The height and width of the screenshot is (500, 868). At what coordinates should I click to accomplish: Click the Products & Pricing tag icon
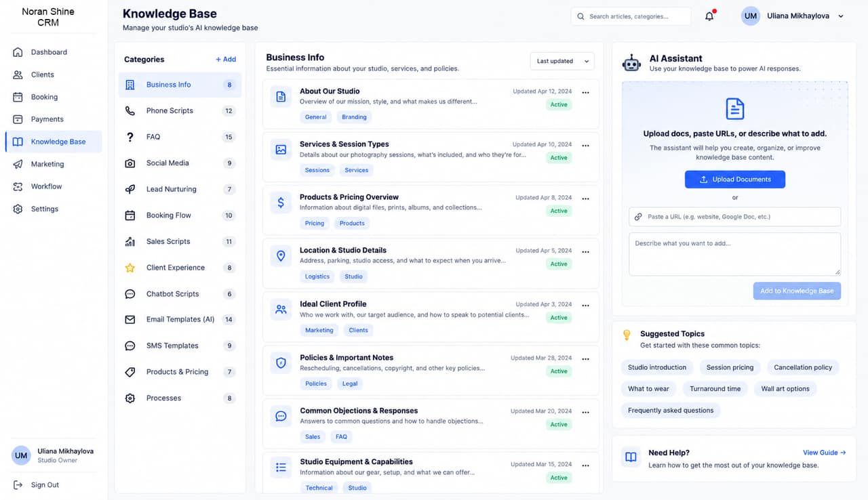click(x=130, y=372)
